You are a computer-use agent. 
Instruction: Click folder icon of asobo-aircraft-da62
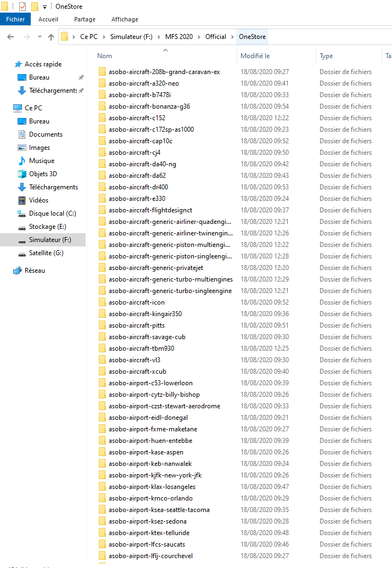pos(102,175)
